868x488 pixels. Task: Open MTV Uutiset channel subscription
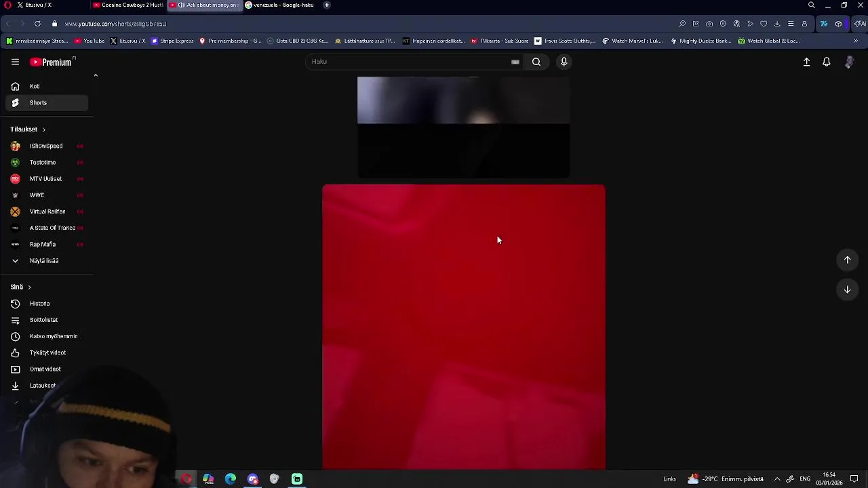click(x=47, y=179)
